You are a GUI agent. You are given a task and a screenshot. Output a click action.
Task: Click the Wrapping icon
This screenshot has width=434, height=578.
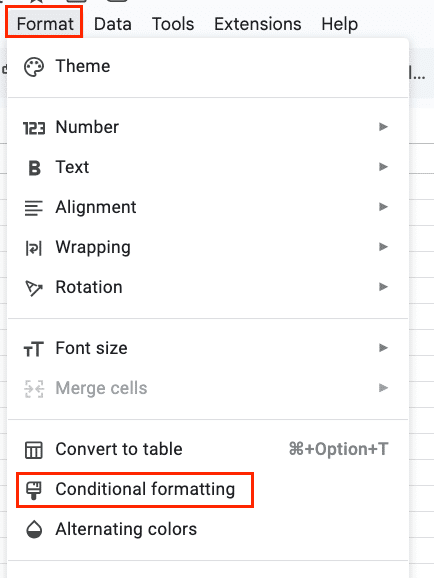click(34, 248)
